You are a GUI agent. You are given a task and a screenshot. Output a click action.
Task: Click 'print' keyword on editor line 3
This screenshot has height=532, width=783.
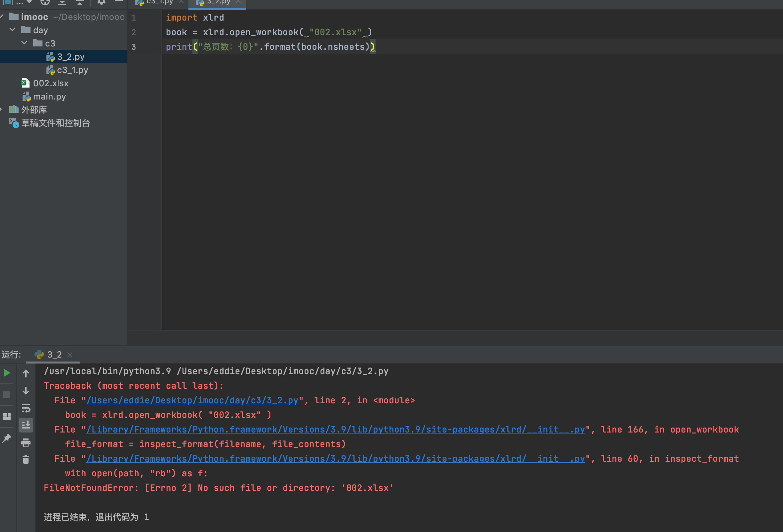coord(179,47)
